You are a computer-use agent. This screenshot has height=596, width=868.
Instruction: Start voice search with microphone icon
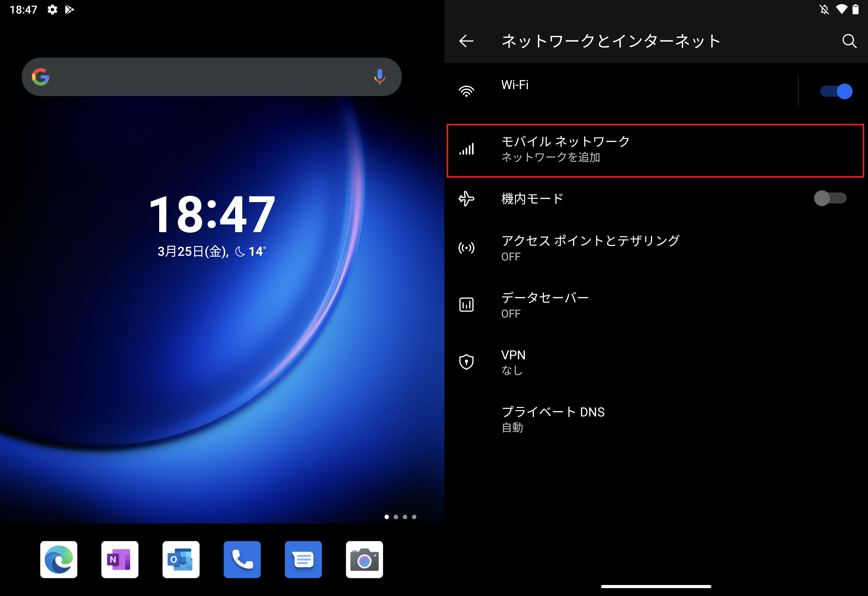(x=379, y=77)
